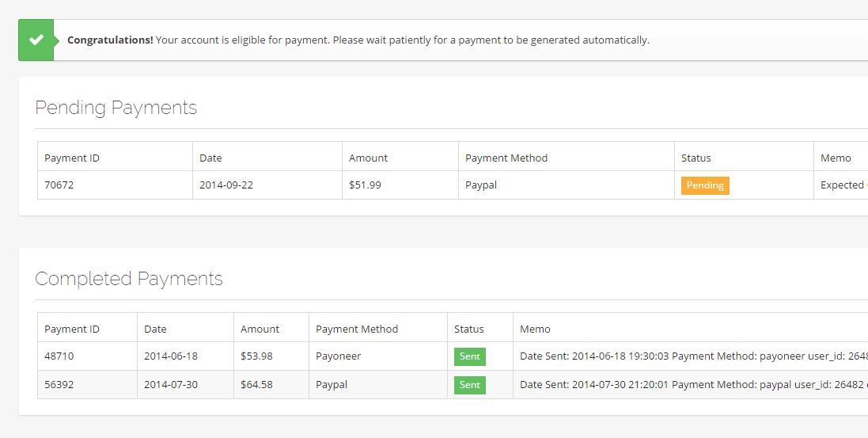Image resolution: width=868 pixels, height=438 pixels.
Task: Click the Payment Method header in Completed table
Action: tap(357, 329)
